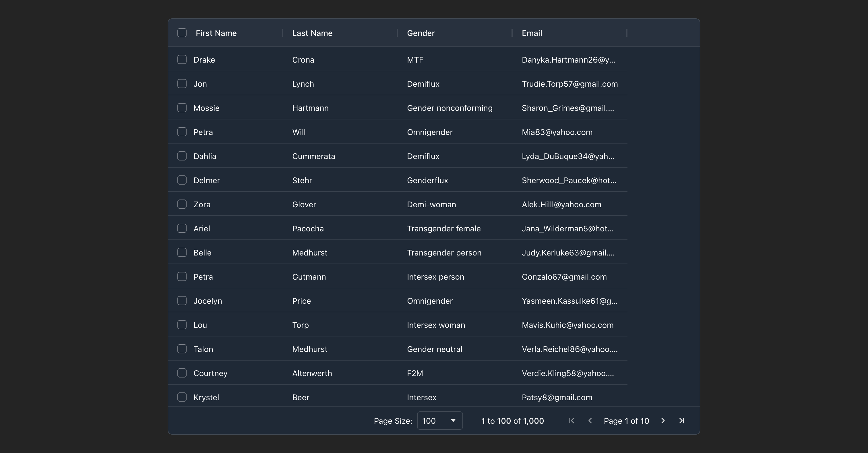The height and width of the screenshot is (453, 868).
Task: Click Trudie.Torp57@gmail.com email cell
Action: 569,84
